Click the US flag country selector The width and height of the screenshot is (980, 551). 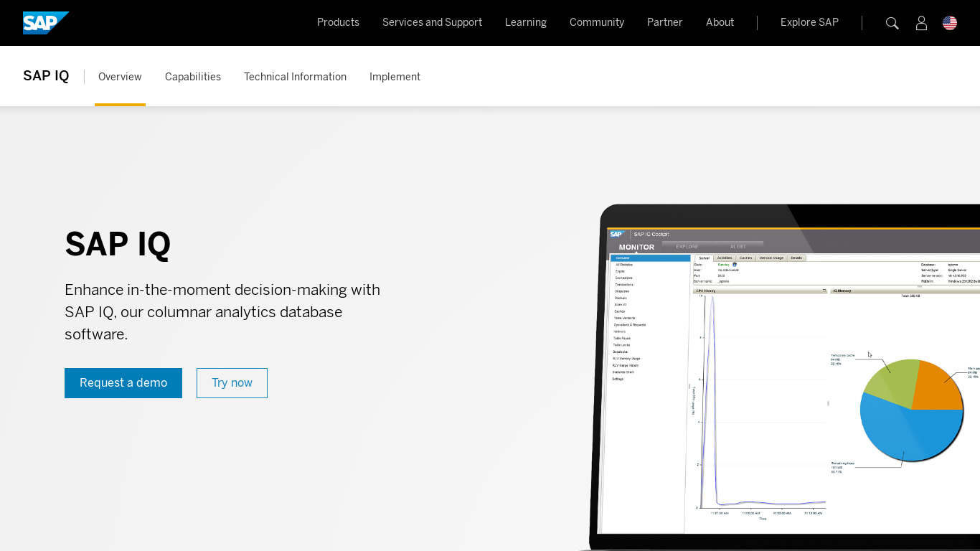click(x=950, y=23)
